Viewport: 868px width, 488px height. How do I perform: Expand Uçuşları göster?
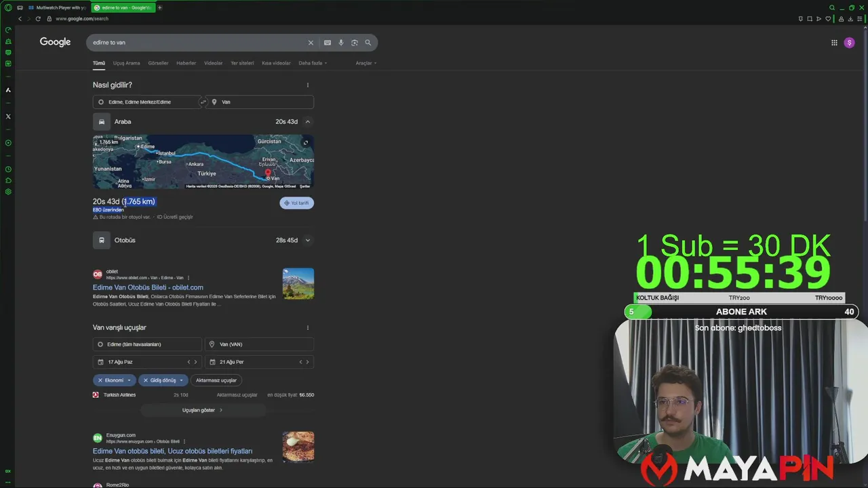202,410
